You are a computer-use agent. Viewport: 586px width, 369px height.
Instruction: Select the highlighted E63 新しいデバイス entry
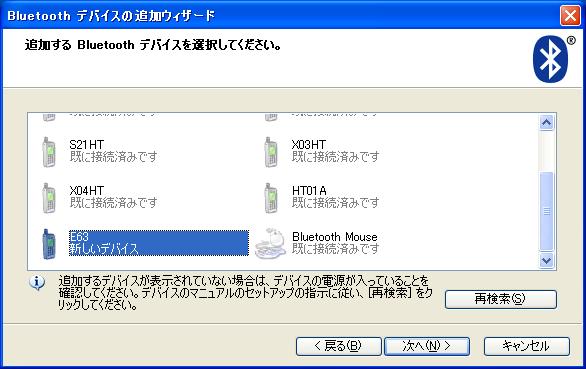point(159,243)
